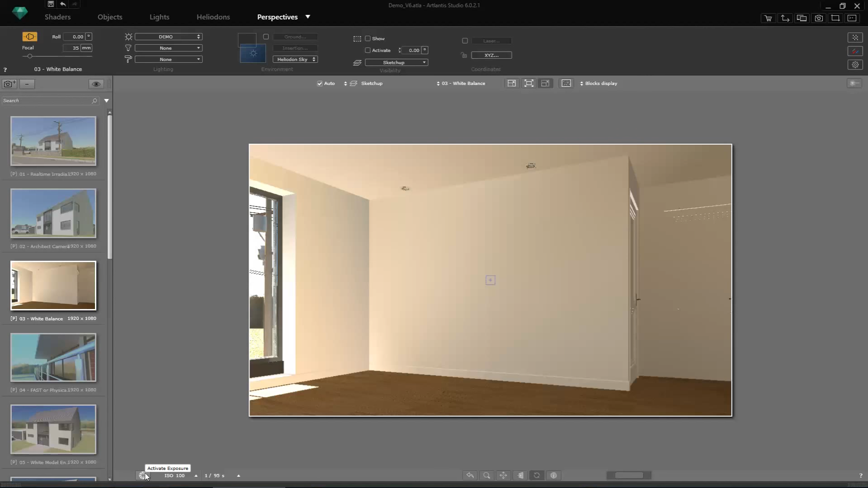Image resolution: width=868 pixels, height=488 pixels.
Task: Click the refresh rotate icon in bottom bar
Action: pyautogui.click(x=537, y=476)
